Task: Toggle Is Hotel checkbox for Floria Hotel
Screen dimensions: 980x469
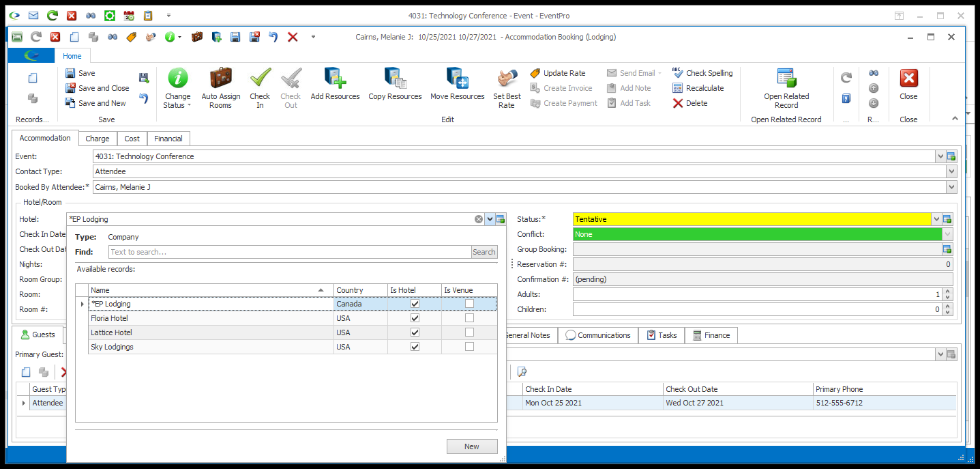Action: 415,318
